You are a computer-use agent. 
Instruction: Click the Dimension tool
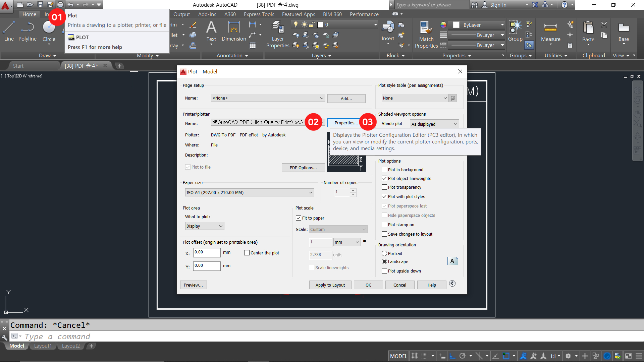point(234,31)
